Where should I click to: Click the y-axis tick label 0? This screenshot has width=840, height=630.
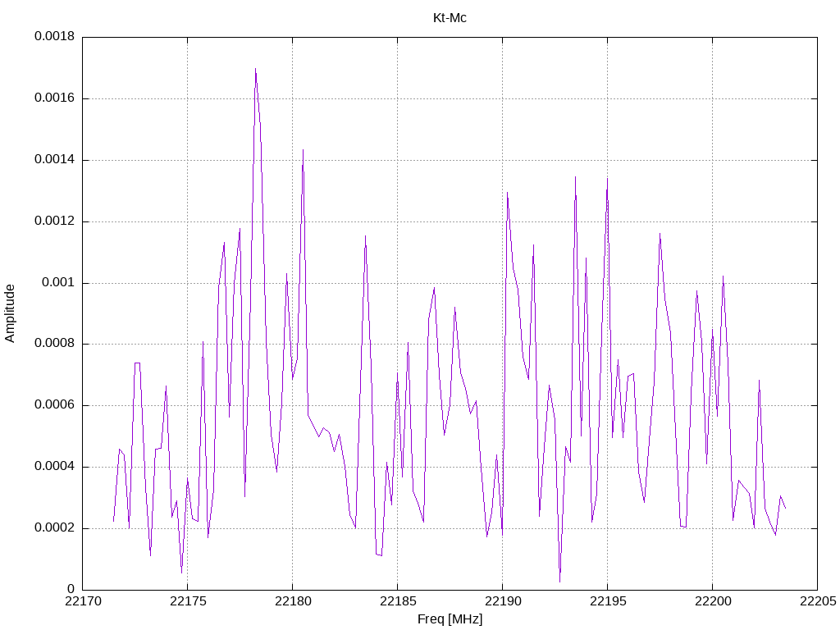click(71, 589)
